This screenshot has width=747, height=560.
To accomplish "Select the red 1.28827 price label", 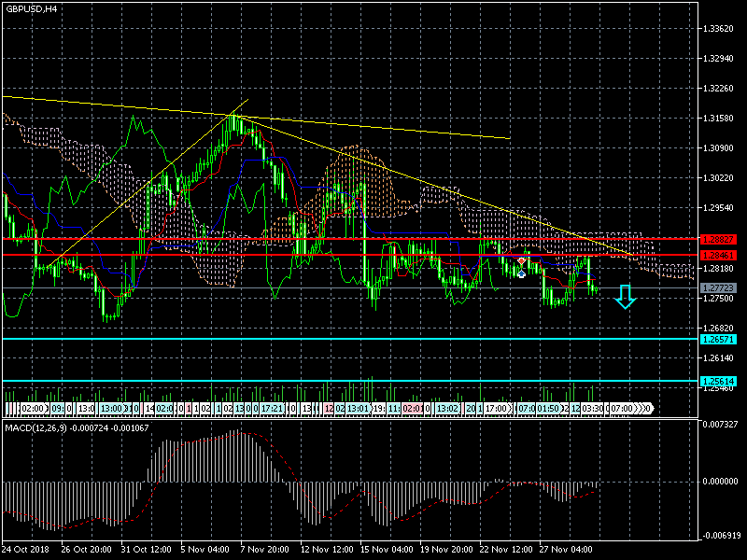I will (718, 240).
